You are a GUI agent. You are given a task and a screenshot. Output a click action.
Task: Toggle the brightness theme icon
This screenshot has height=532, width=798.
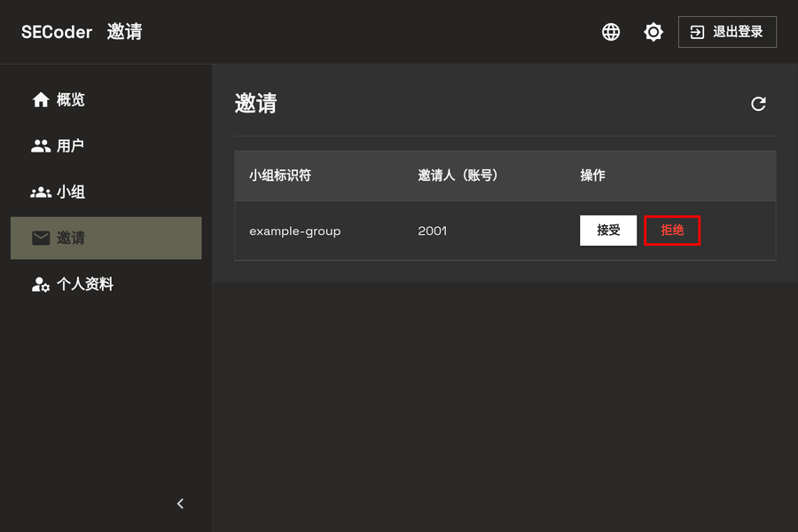653,32
